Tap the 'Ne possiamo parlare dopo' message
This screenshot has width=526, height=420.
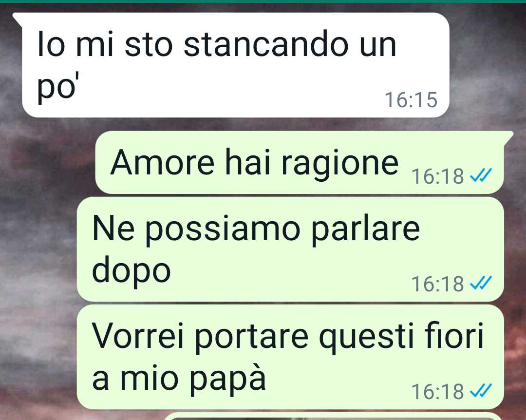(x=290, y=249)
